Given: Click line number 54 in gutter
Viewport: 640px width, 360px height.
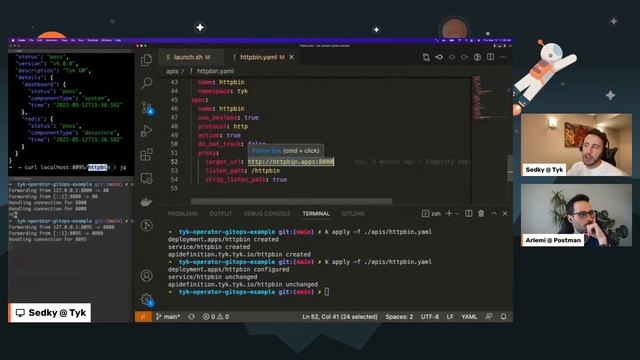Looking at the screenshot, I should click(x=174, y=180).
